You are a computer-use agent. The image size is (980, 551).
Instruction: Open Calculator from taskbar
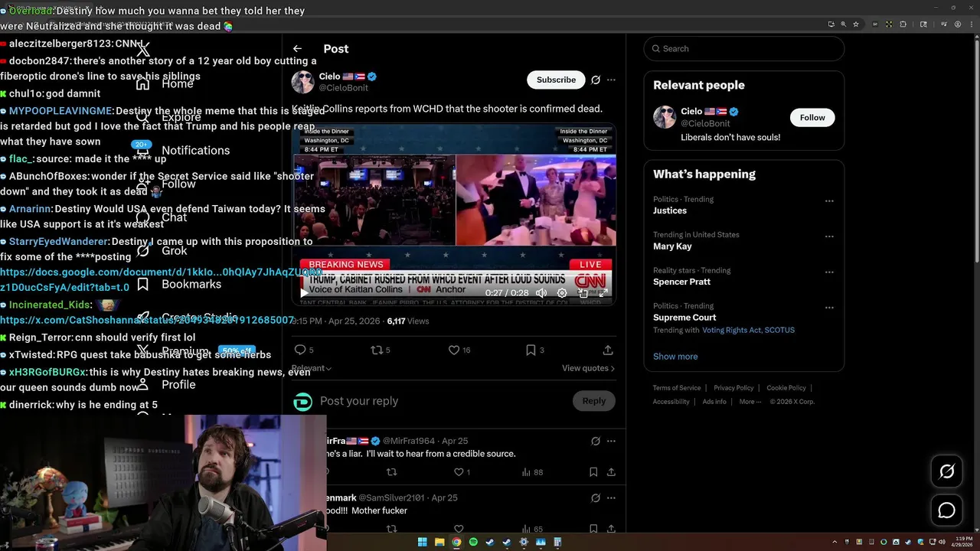(x=557, y=543)
